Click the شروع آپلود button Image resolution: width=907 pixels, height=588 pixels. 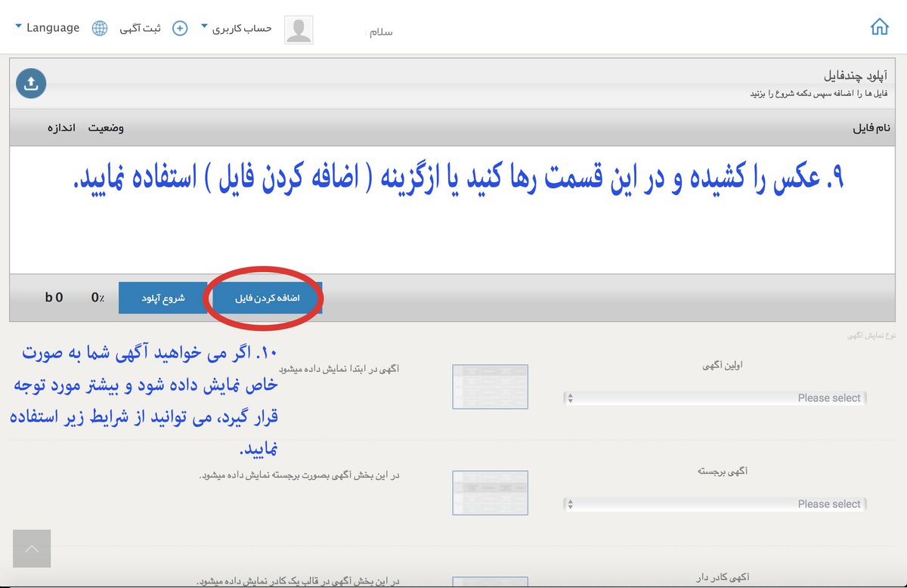click(163, 299)
